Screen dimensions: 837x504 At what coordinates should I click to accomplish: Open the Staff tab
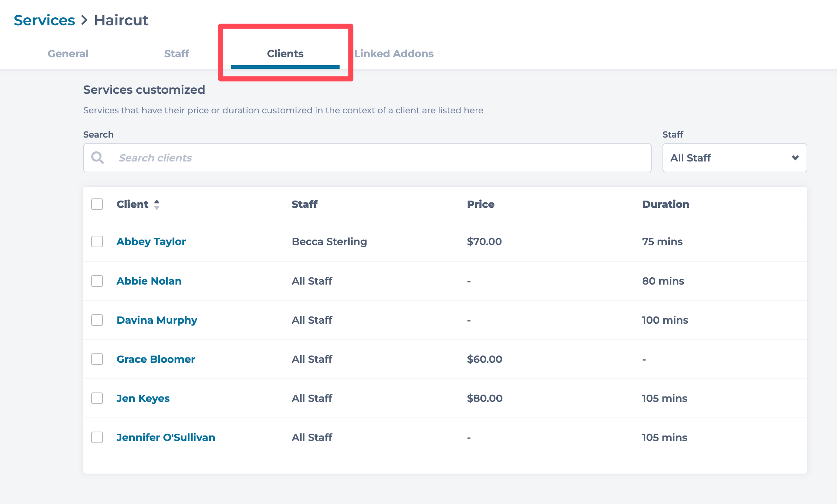[x=177, y=54]
